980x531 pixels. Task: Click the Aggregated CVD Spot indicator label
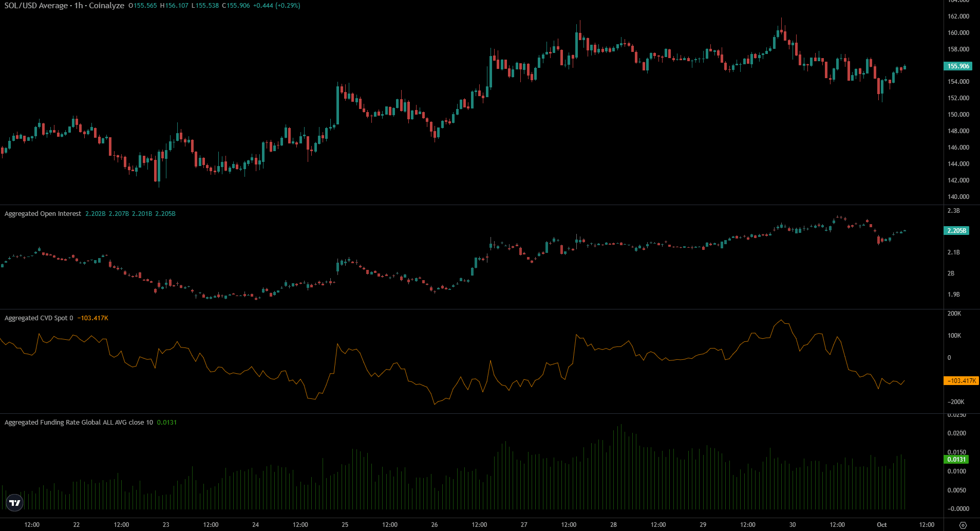[x=39, y=318]
